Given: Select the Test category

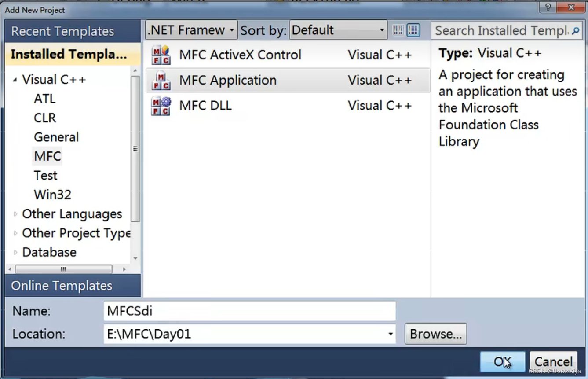Looking at the screenshot, I should tap(46, 175).
